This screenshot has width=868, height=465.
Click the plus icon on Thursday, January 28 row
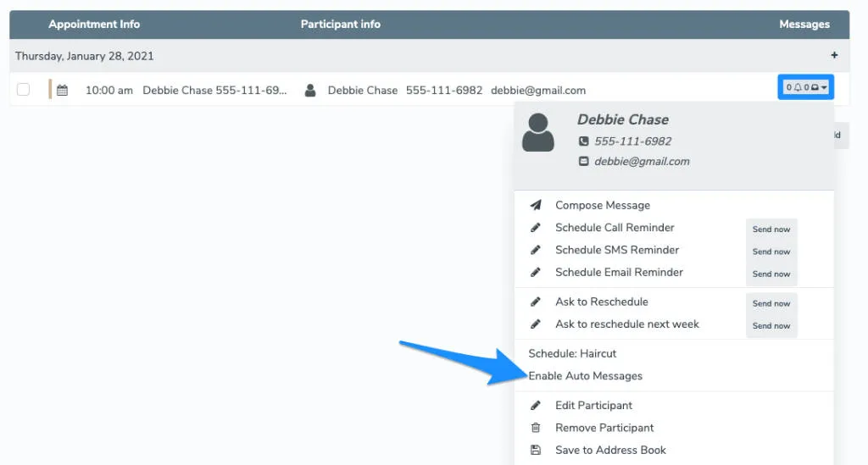834,55
